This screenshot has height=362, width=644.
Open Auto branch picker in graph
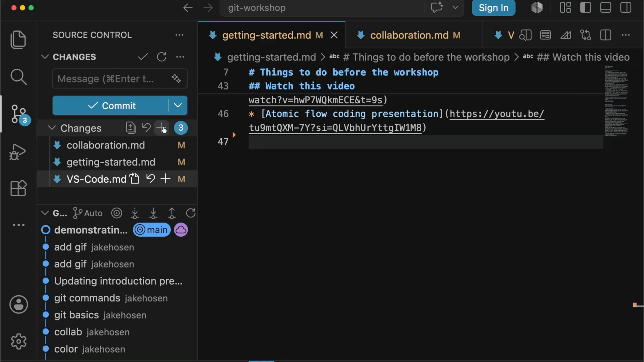point(88,213)
